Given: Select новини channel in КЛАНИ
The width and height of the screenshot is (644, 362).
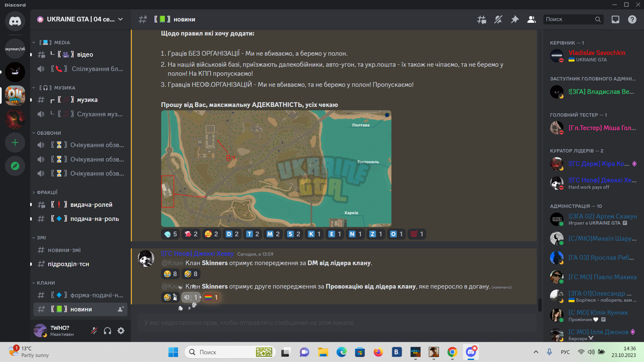Looking at the screenshot, I should pos(80,309).
